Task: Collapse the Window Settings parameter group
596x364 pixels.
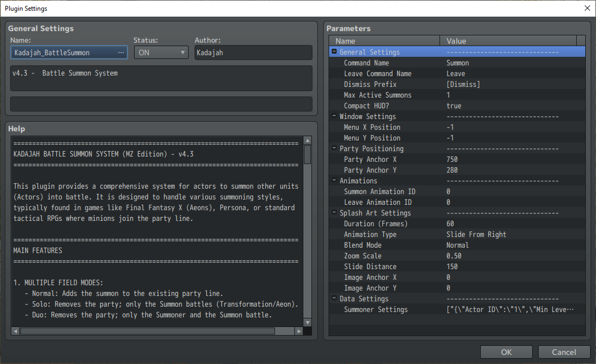Action: coord(334,116)
